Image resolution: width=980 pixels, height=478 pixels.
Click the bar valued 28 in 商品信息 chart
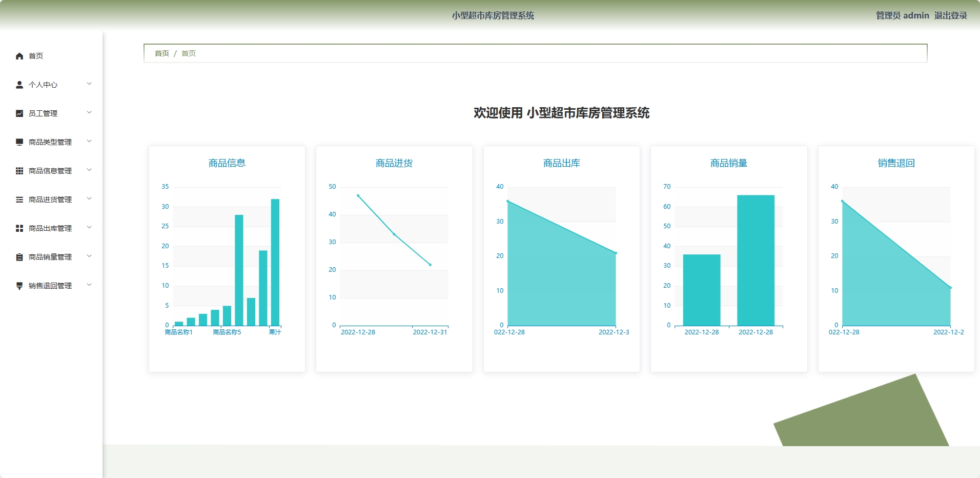tap(239, 270)
